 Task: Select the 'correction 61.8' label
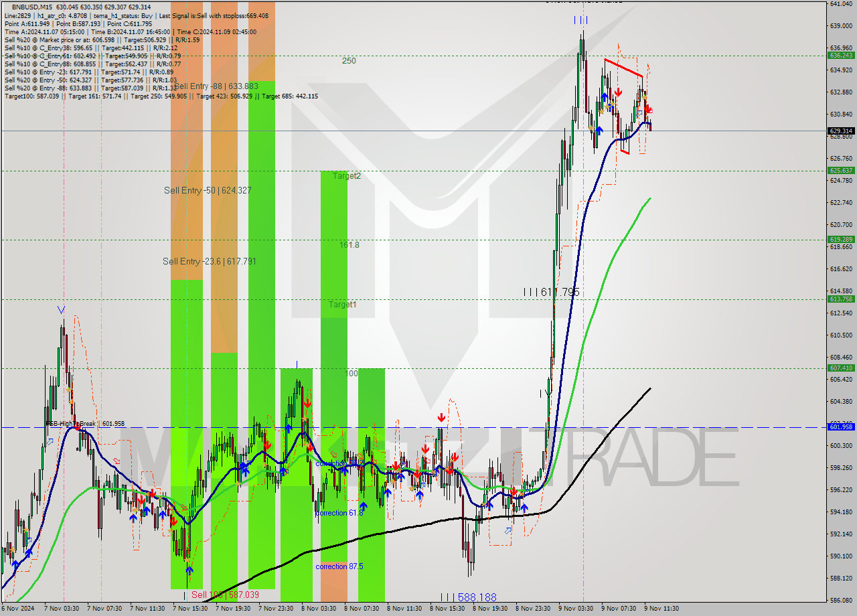tap(339, 513)
